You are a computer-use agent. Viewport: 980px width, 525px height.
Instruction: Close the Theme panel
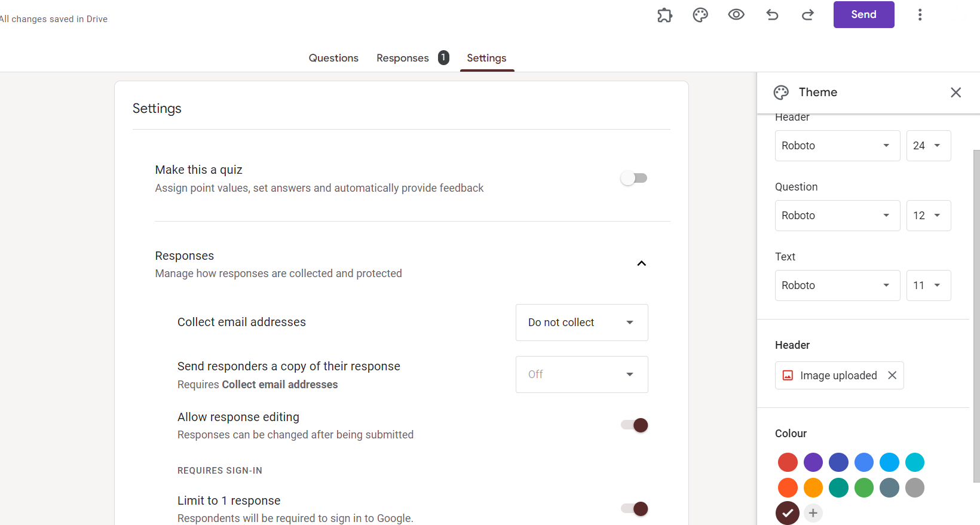(955, 92)
